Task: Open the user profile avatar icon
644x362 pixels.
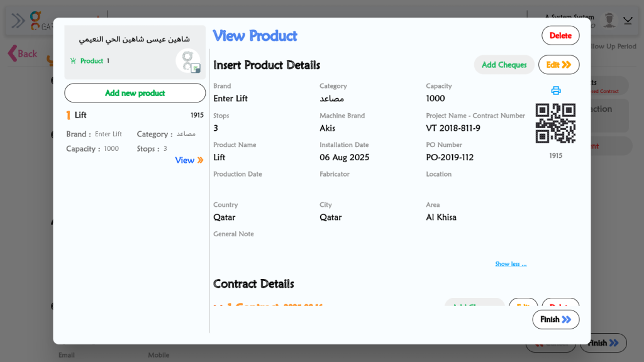Action: coord(609,21)
